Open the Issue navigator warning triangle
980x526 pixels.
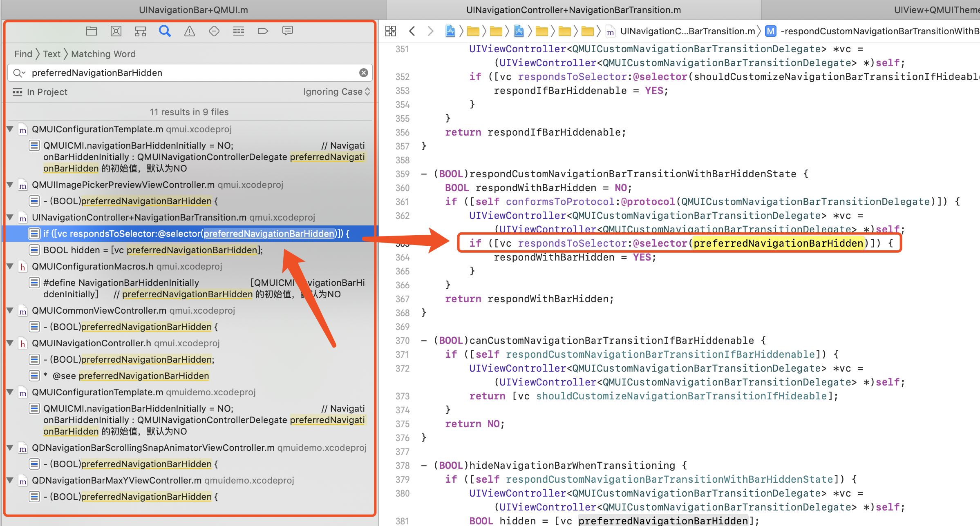click(189, 31)
